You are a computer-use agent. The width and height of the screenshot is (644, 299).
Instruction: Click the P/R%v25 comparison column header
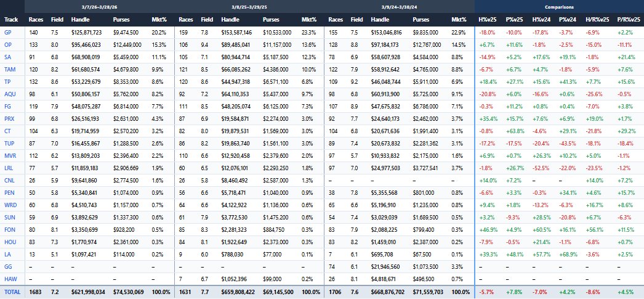pyautogui.click(x=629, y=19)
